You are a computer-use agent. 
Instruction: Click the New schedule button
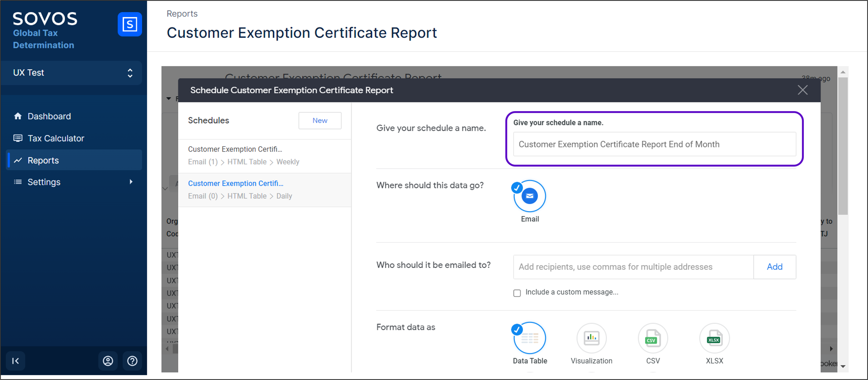pos(320,121)
